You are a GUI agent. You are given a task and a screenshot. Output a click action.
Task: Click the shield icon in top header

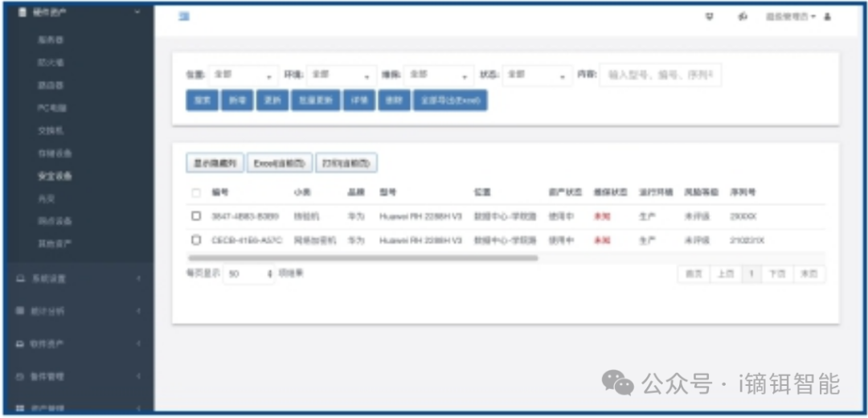(x=709, y=17)
